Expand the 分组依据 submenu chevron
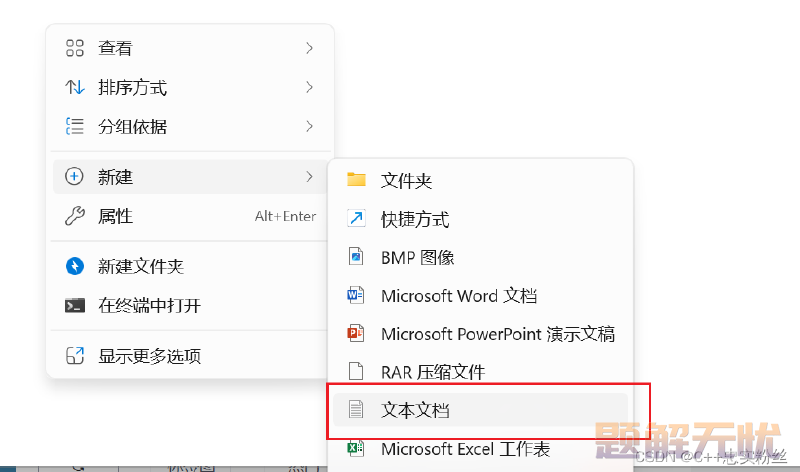The height and width of the screenshot is (472, 800). [309, 126]
